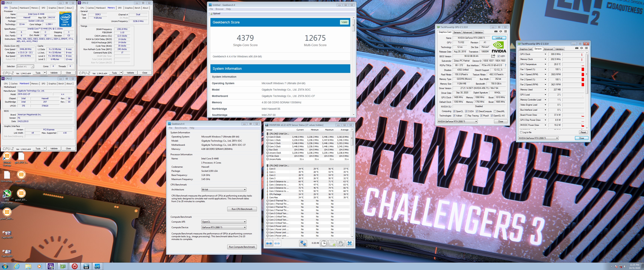This screenshot has width=644, height=270.
Task: Open Windows Media Player from taskbar
Action: (x=40, y=266)
